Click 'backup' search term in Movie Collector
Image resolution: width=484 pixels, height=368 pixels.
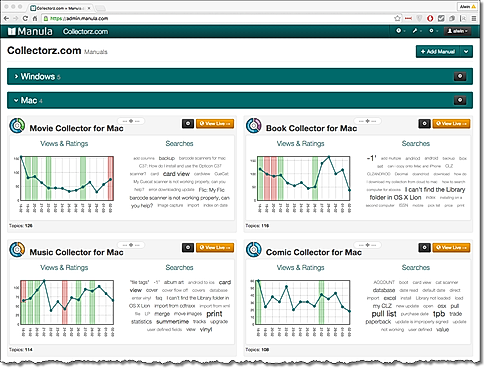[x=167, y=158]
